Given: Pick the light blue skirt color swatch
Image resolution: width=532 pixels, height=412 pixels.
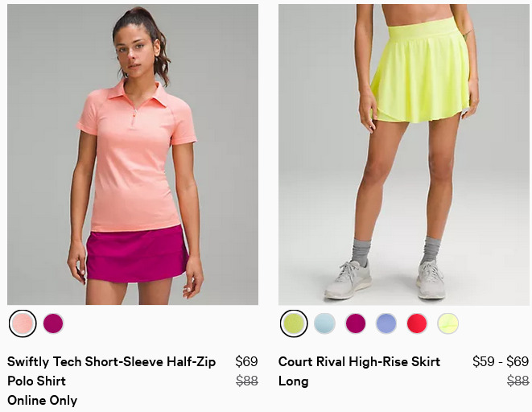Looking at the screenshot, I should tap(324, 323).
